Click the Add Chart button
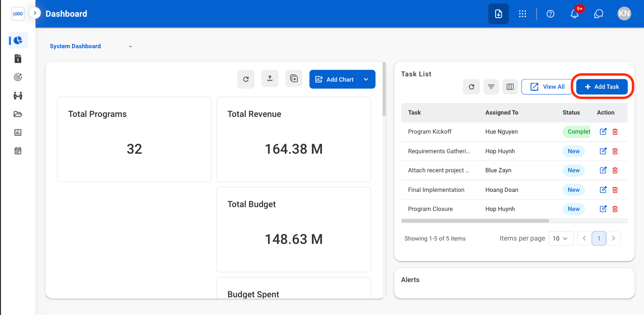644x315 pixels. pos(334,79)
